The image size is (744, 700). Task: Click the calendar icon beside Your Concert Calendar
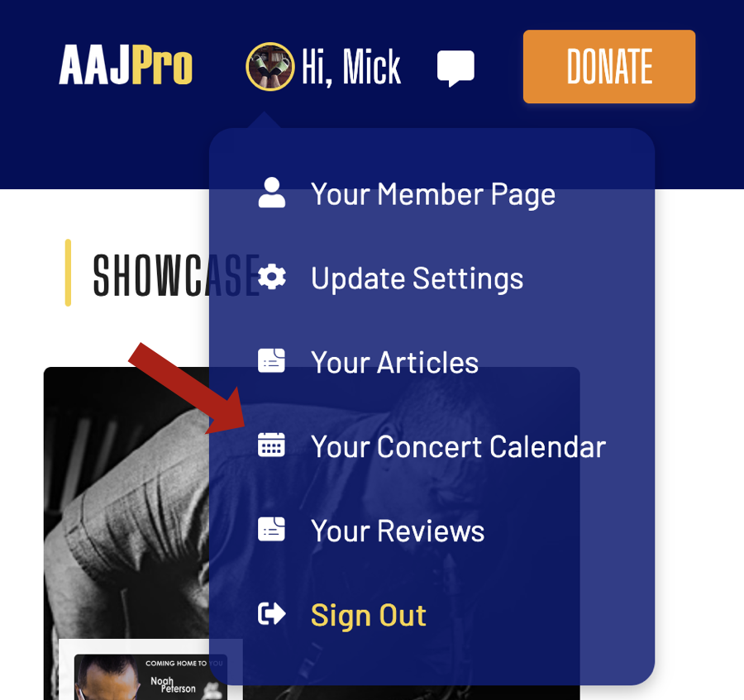271,445
